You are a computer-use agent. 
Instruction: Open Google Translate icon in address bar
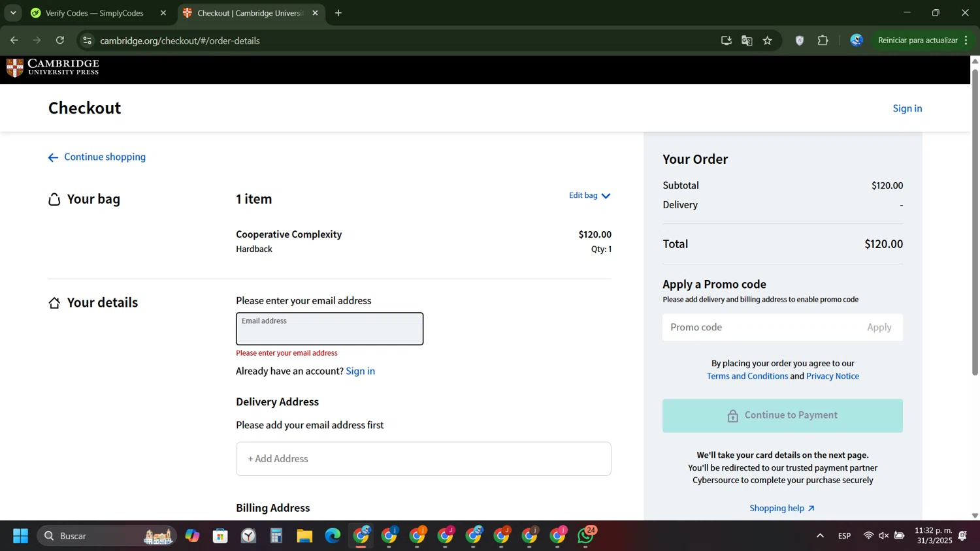pos(747,40)
